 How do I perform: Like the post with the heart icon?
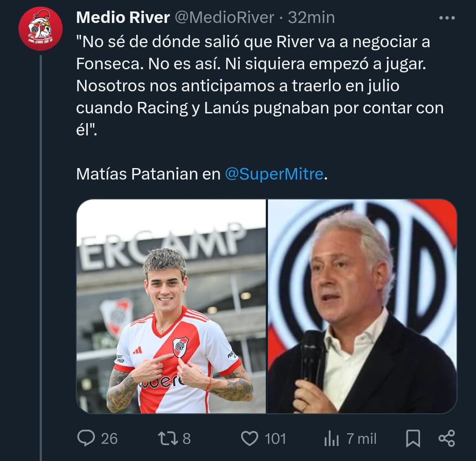click(249, 439)
